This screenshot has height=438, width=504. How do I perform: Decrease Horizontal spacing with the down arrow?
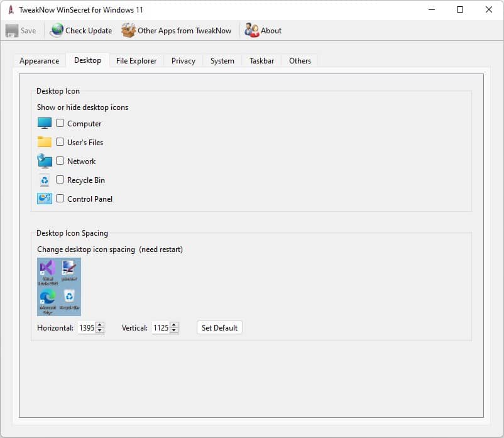(100, 331)
